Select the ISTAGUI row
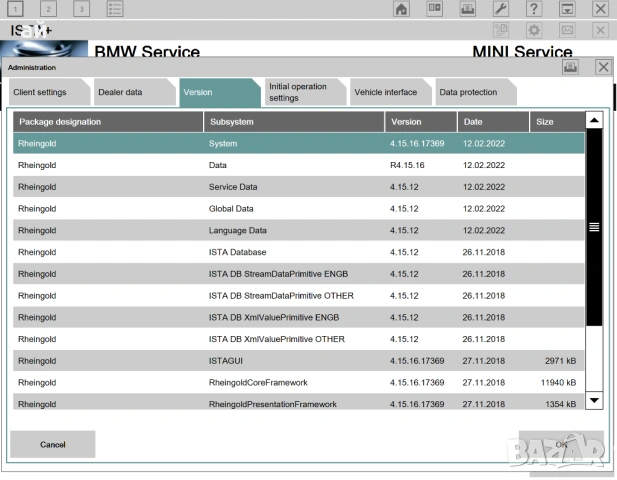Screen dimensions: 617x480 299,361
